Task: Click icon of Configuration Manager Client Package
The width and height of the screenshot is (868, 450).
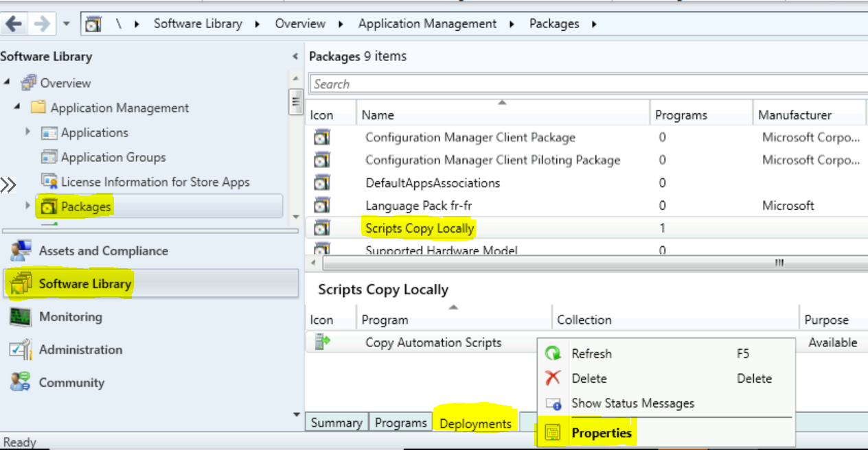Action: coord(322,137)
